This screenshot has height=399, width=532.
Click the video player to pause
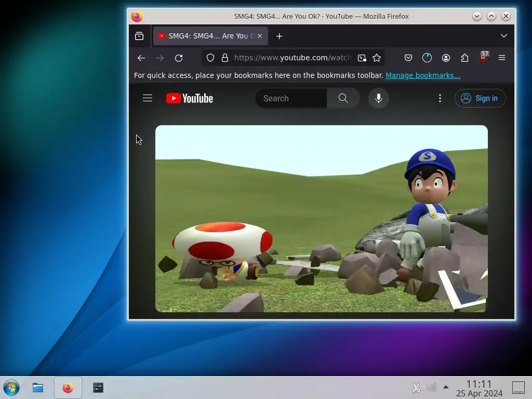point(321,219)
